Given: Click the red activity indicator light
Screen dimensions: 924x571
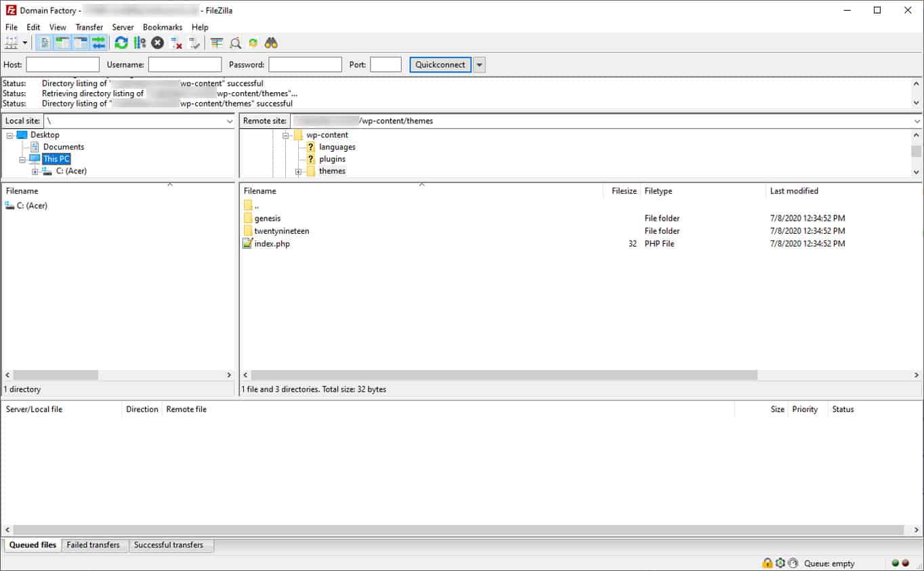Looking at the screenshot, I should (906, 563).
